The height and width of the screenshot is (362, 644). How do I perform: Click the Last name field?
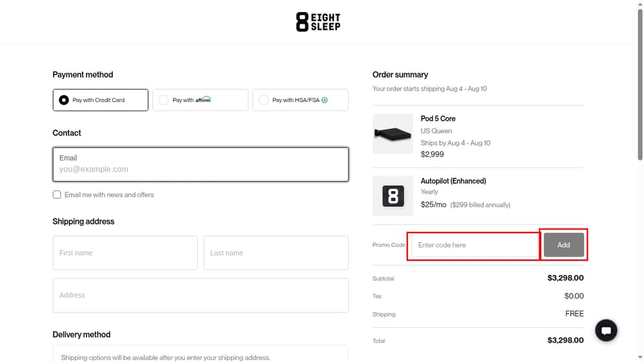pos(276,253)
